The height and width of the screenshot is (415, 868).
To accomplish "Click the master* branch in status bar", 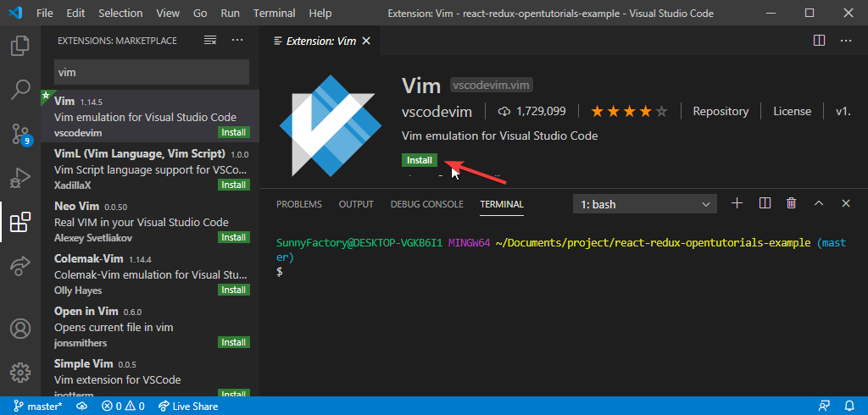I will tap(38, 407).
